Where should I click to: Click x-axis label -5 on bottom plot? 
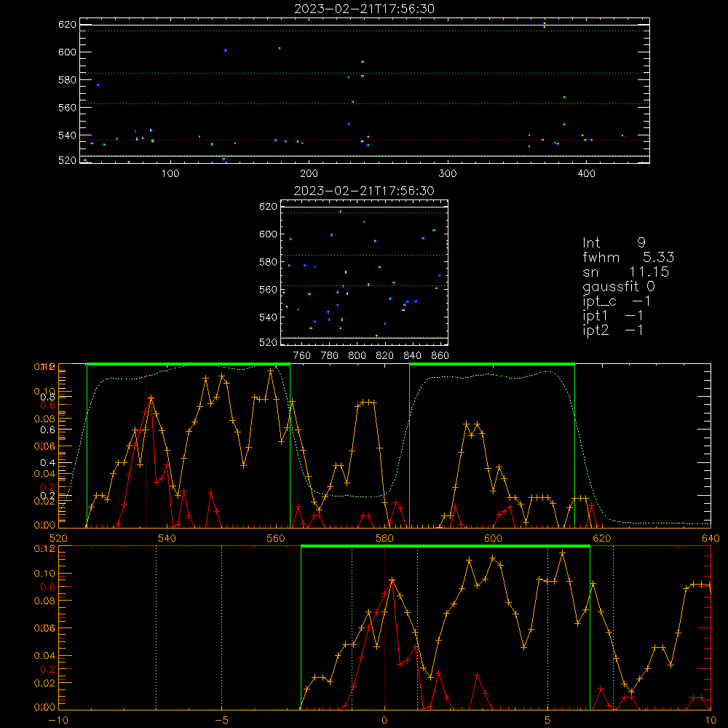click(222, 720)
